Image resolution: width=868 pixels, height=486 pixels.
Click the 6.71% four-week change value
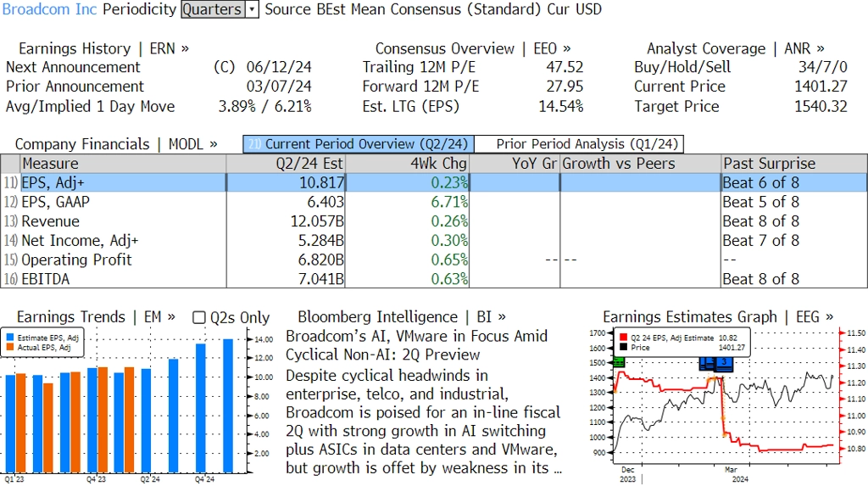tap(449, 202)
